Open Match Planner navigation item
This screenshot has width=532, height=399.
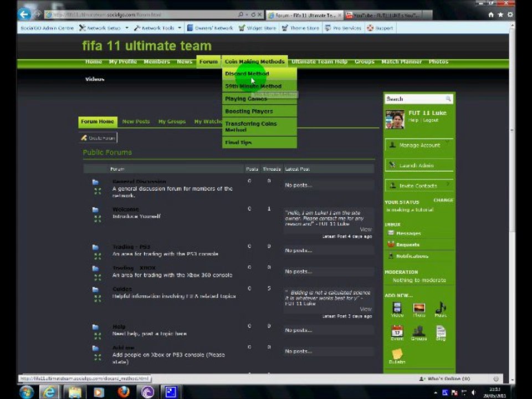pos(401,62)
